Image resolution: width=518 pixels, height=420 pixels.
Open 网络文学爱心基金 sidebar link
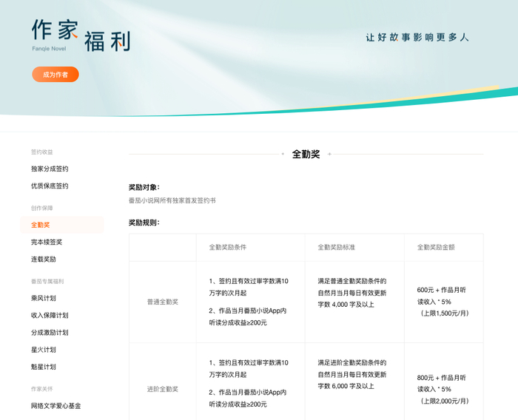tap(55, 406)
